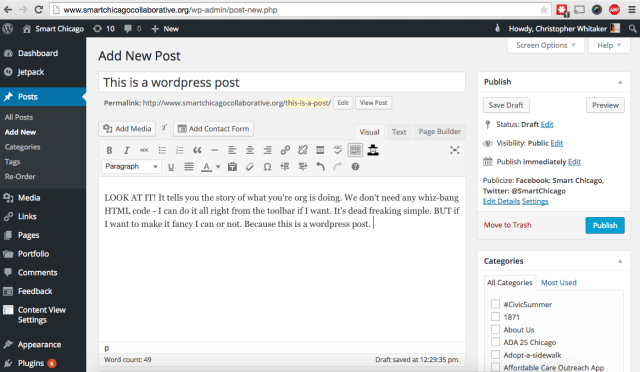Expand the Help dropdown

tap(609, 45)
